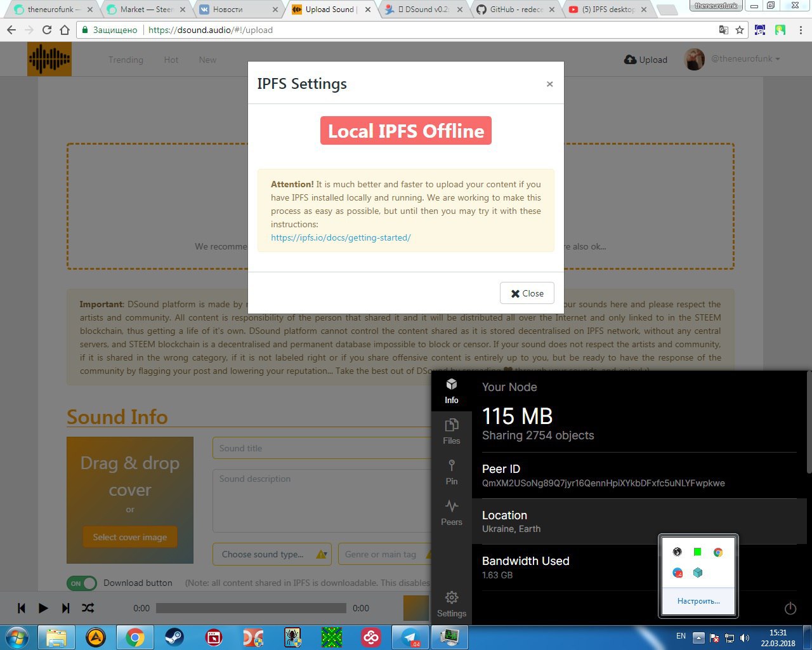Open the Hot sounds page
This screenshot has height=650, width=812.
[x=171, y=60]
